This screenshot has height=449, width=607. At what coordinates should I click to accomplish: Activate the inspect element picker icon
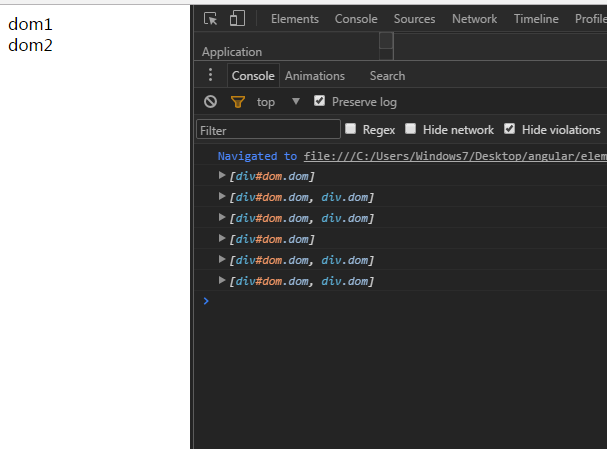coord(210,18)
